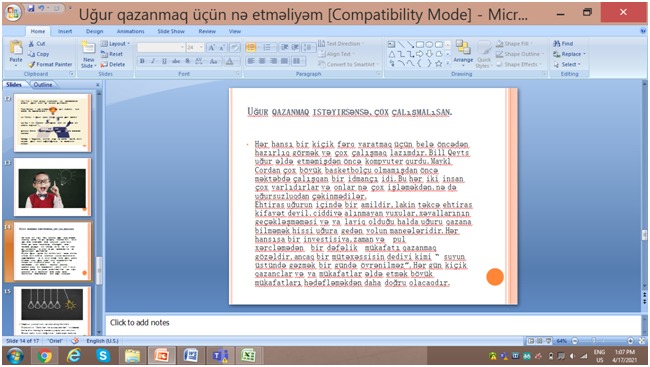Open the Animations ribbon tab
Screen dimensions: 650x367
click(131, 31)
